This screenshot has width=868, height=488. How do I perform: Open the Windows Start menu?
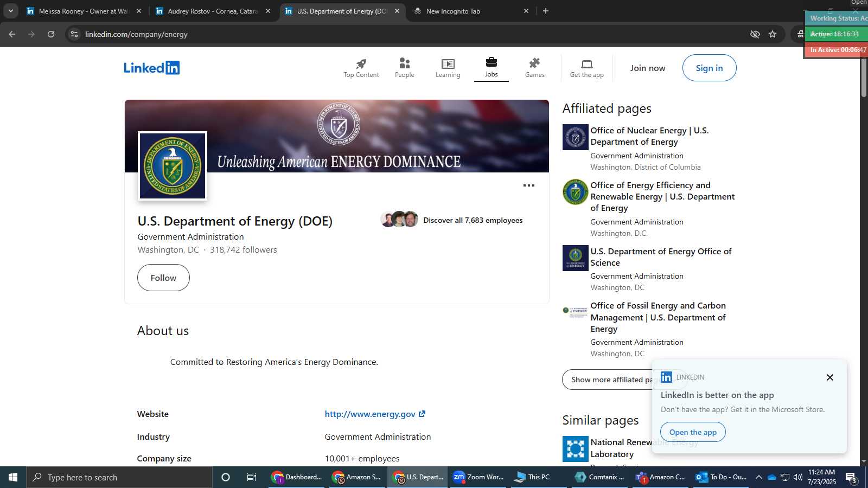(13, 477)
